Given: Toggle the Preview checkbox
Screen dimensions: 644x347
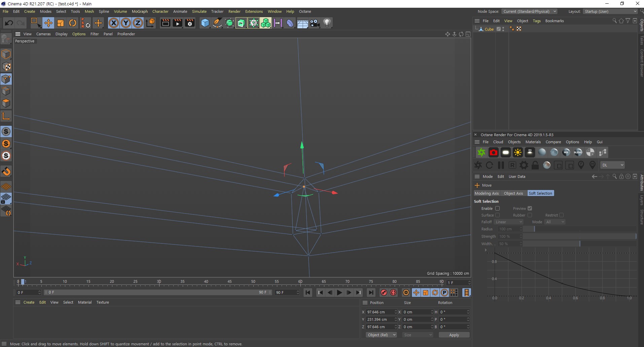Looking at the screenshot, I should (x=530, y=208).
